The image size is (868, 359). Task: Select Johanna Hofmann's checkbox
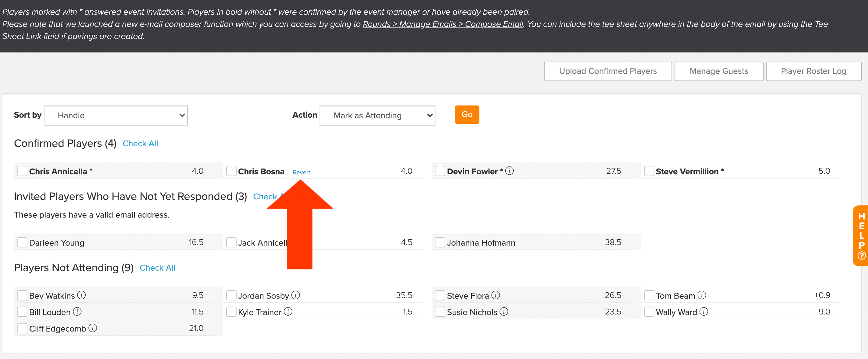pos(440,242)
